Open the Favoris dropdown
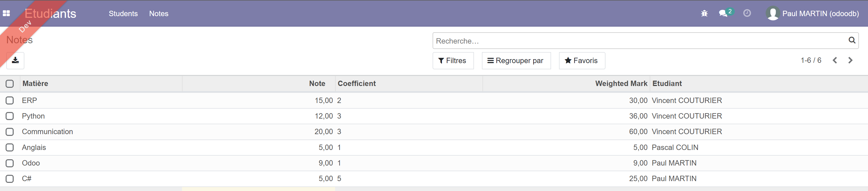The height and width of the screenshot is (191, 868). point(582,61)
